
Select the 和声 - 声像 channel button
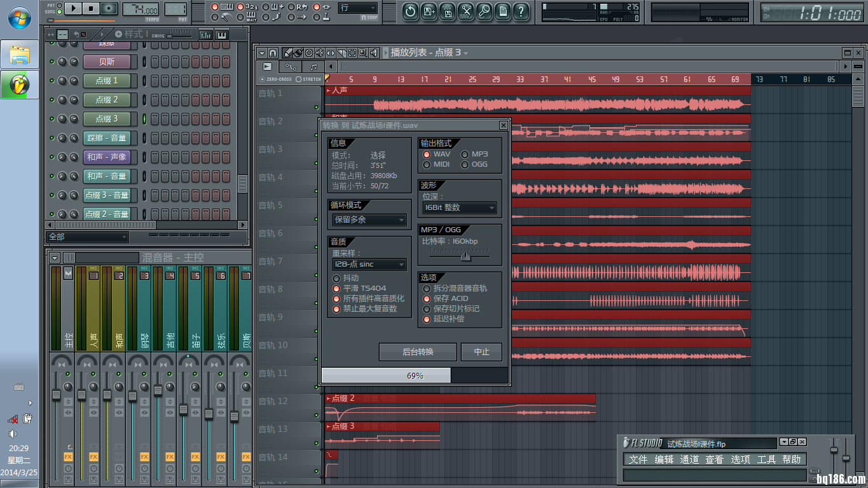pos(107,157)
